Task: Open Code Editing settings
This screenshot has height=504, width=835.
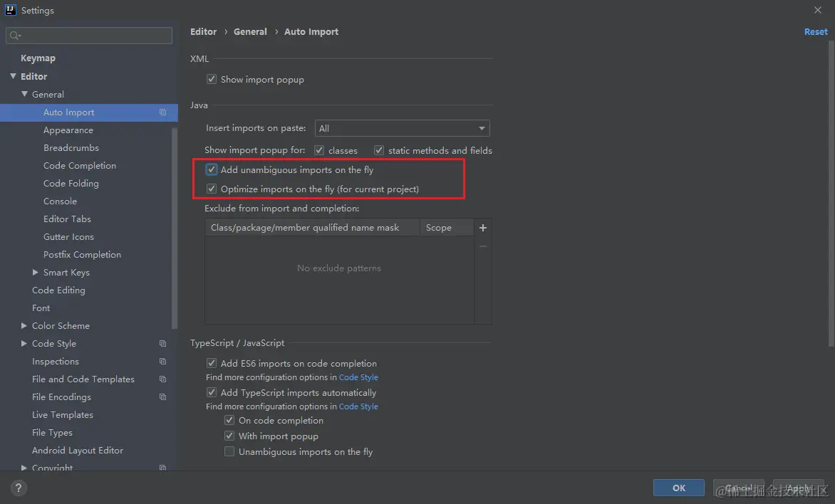Action: point(58,290)
